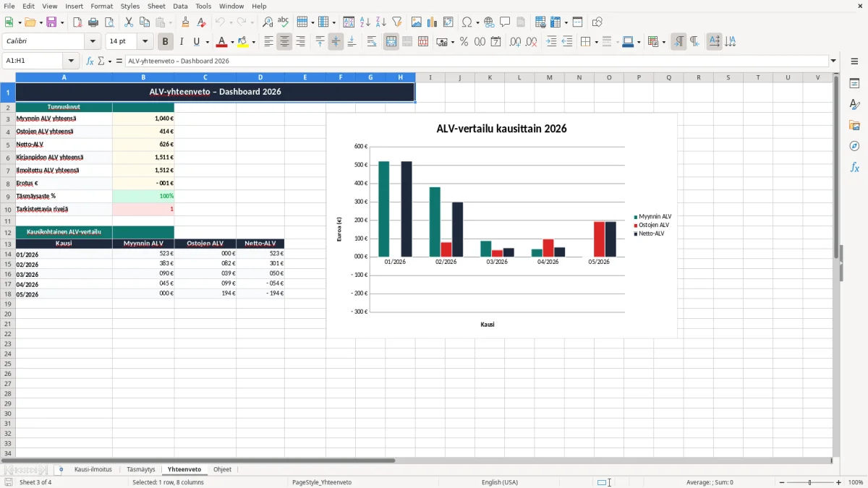Select column header P
The image size is (868, 488).
tap(639, 77)
